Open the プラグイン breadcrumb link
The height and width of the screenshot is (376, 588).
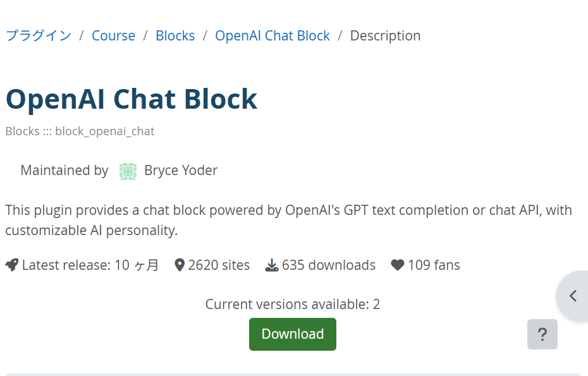click(39, 36)
